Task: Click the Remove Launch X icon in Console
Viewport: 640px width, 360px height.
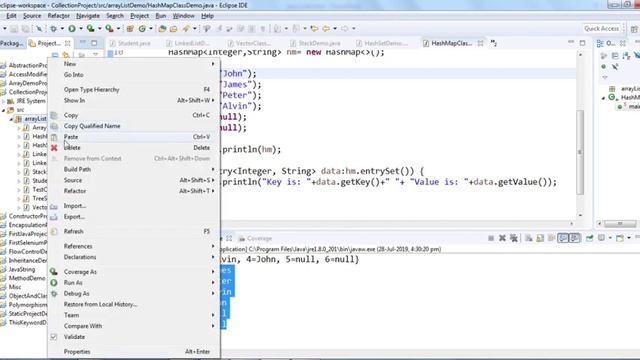Action: [x=502, y=238]
